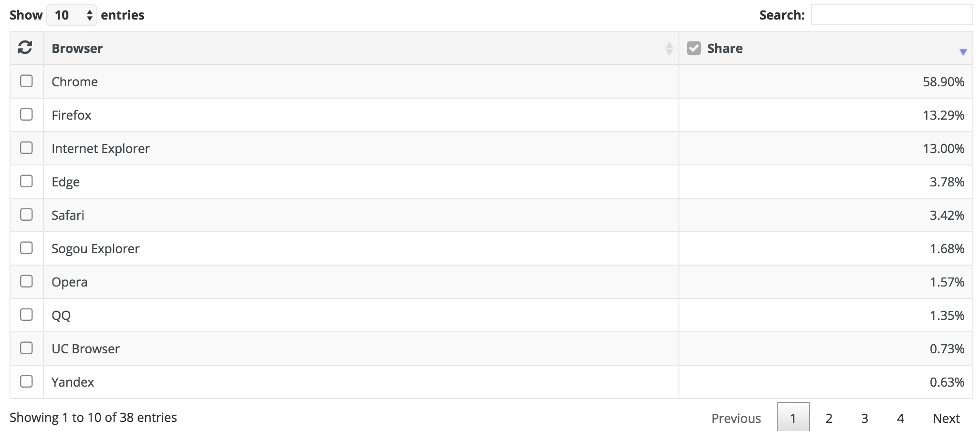This screenshot has height=431, width=980.
Task: Click the refresh icon in table header
Action: click(25, 48)
